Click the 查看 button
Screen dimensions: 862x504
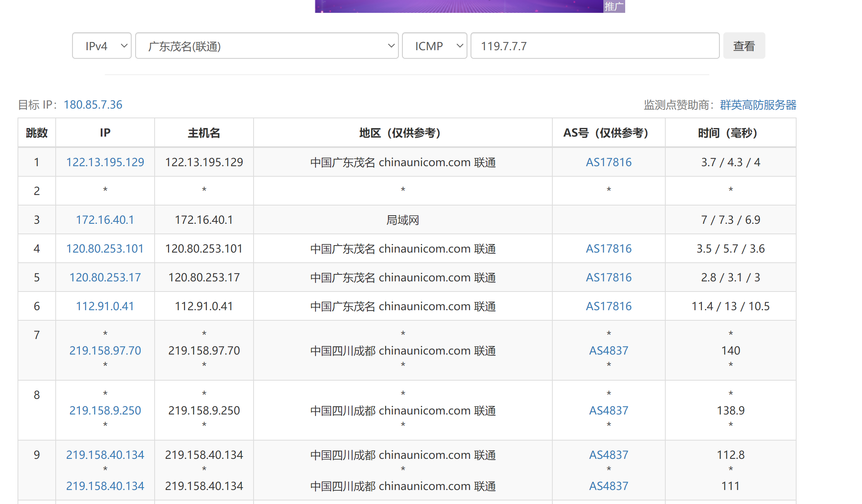click(x=744, y=46)
